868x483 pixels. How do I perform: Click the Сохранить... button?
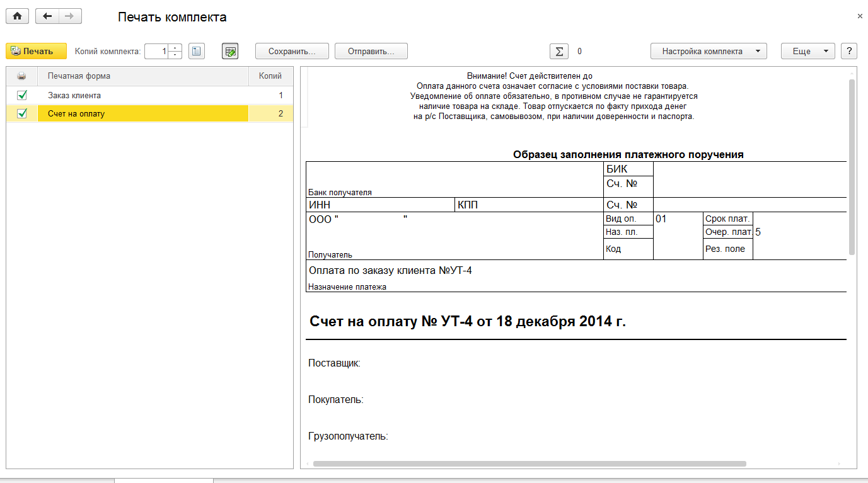pyautogui.click(x=292, y=51)
